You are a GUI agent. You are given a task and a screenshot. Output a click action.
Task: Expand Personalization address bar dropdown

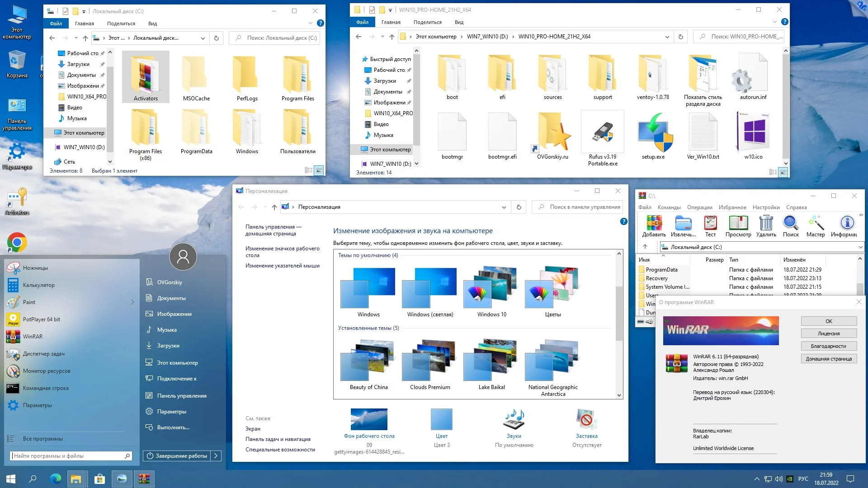504,207
